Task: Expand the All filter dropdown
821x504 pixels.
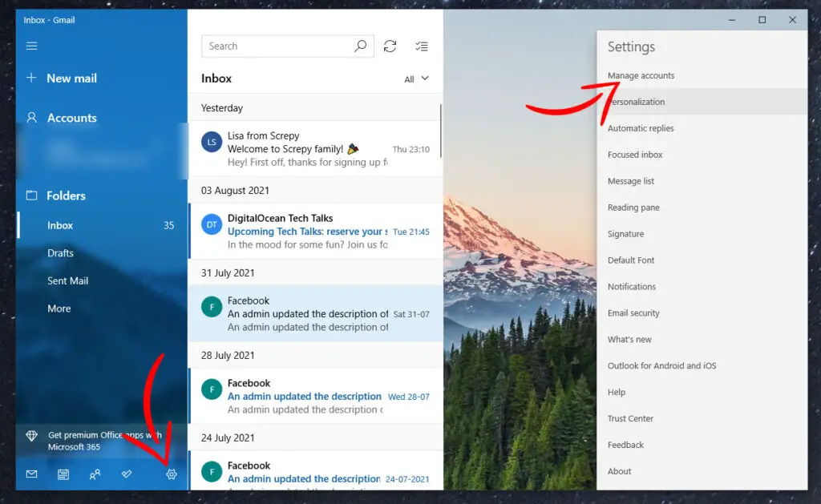Action: tap(417, 79)
